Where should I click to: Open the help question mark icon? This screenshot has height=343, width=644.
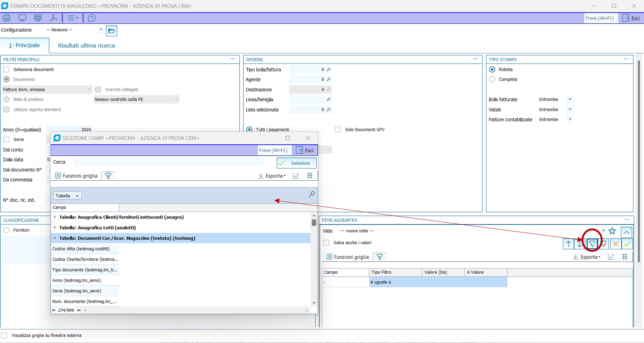pyautogui.click(x=92, y=18)
